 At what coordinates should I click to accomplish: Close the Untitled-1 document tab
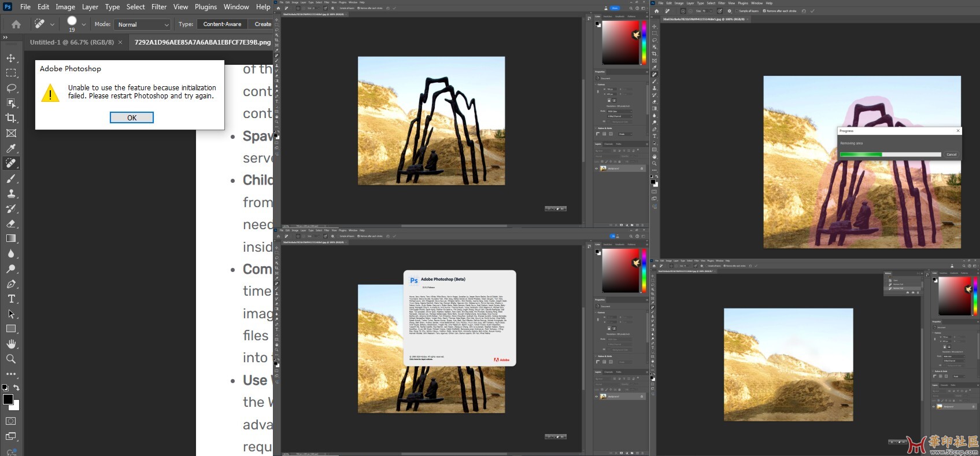(x=120, y=42)
